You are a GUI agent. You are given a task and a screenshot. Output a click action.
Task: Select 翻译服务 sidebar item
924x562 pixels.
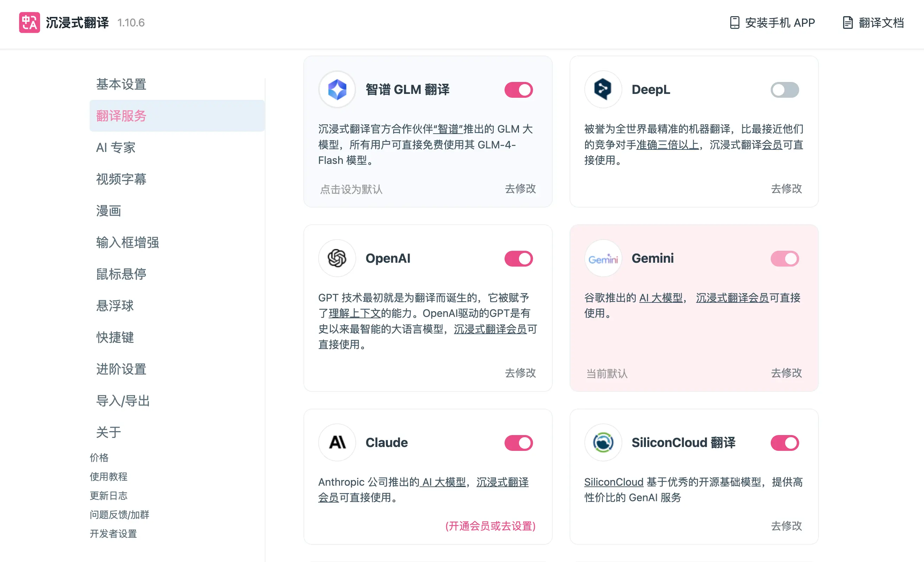177,116
